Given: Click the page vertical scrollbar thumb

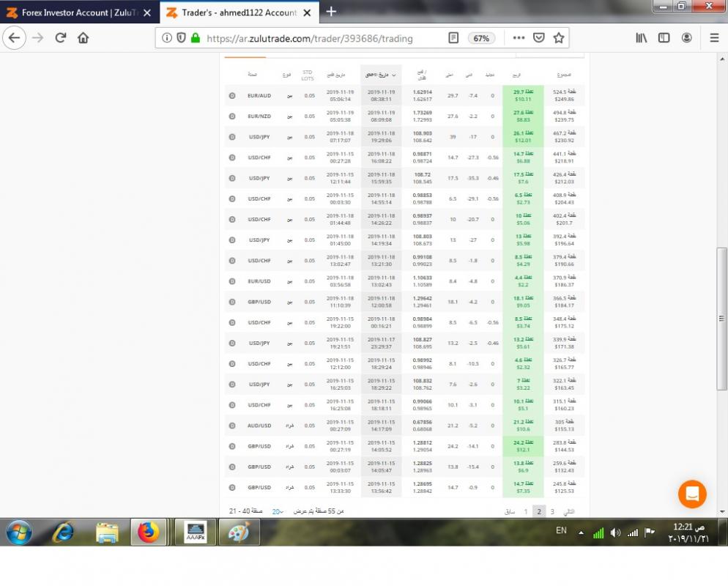Looking at the screenshot, I should click(x=721, y=319).
